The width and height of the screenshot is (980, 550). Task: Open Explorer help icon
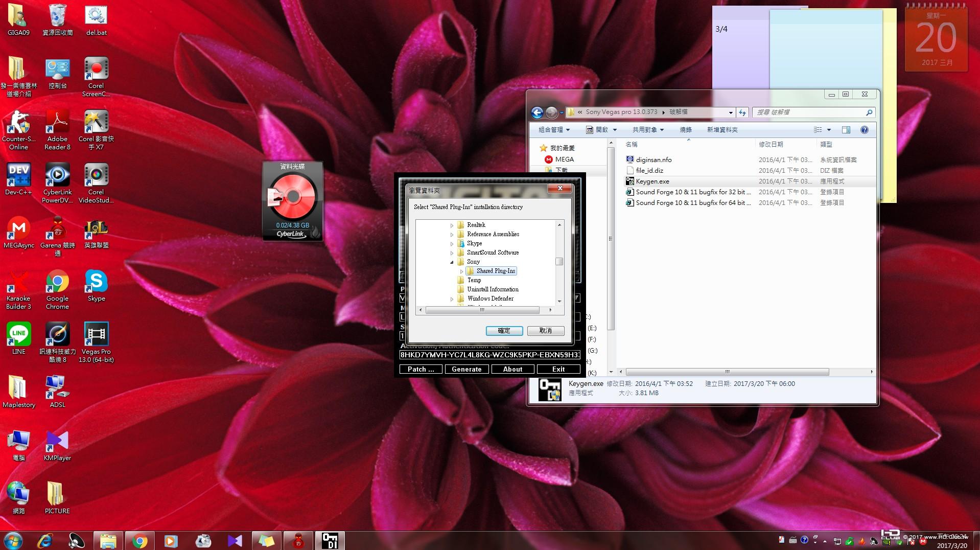(865, 130)
